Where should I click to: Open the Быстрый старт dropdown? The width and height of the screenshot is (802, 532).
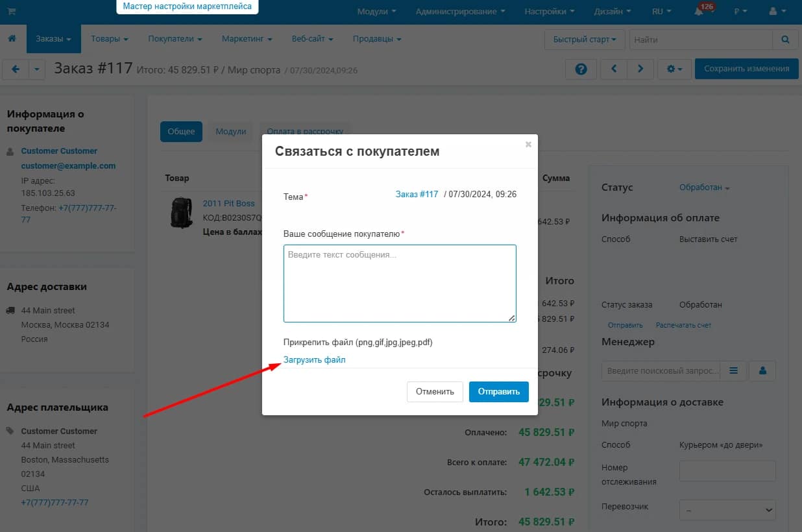pyautogui.click(x=585, y=40)
